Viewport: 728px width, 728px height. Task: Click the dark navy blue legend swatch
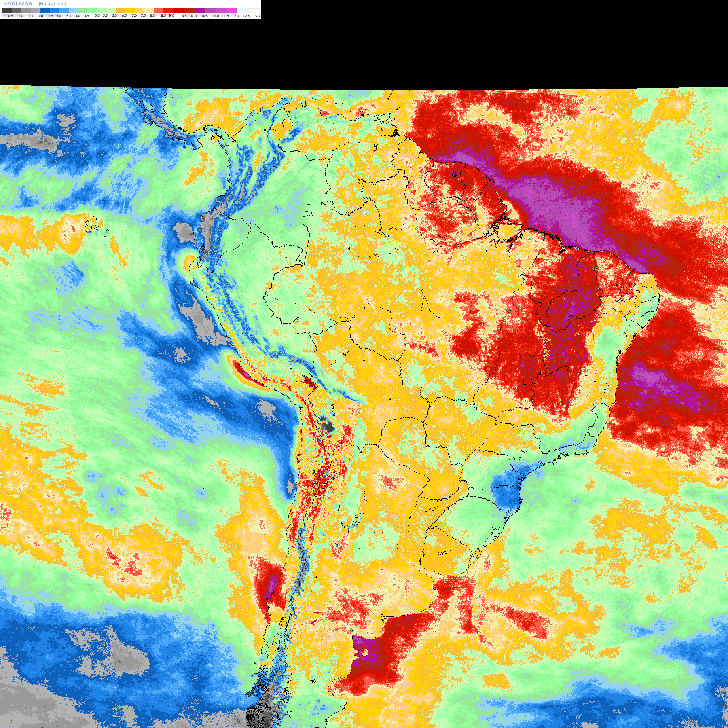coord(45,11)
